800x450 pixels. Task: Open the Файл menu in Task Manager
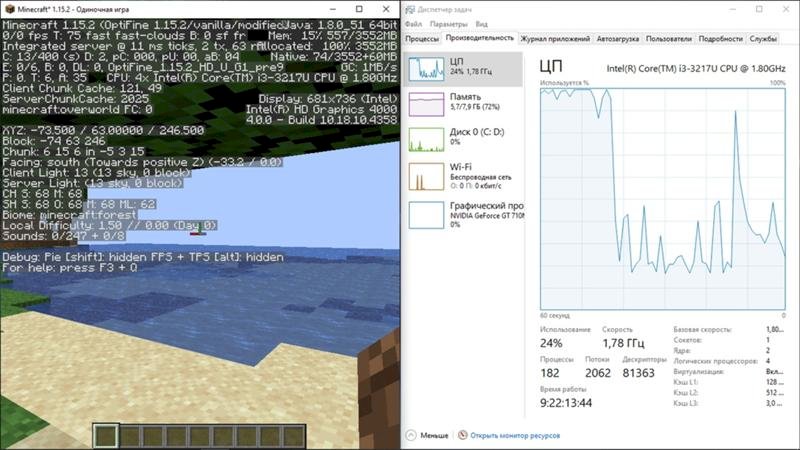(413, 24)
